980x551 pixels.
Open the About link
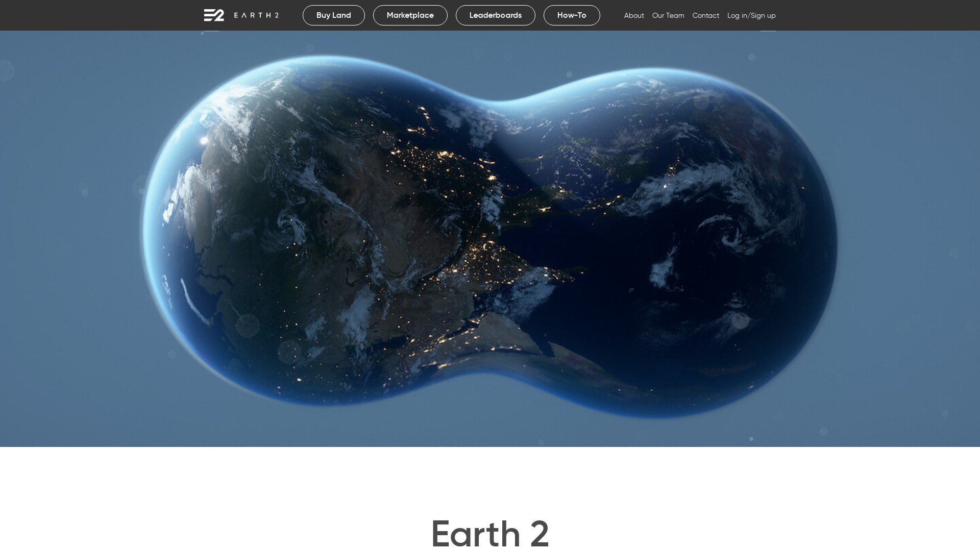coord(634,16)
